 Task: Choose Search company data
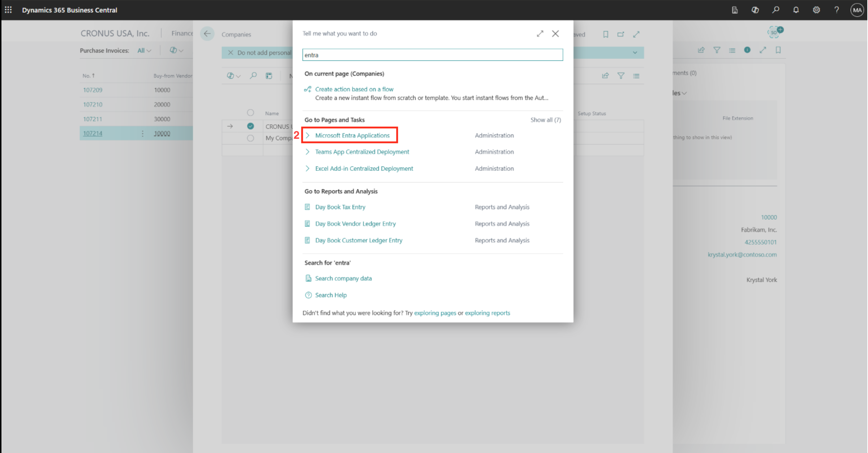click(x=343, y=279)
